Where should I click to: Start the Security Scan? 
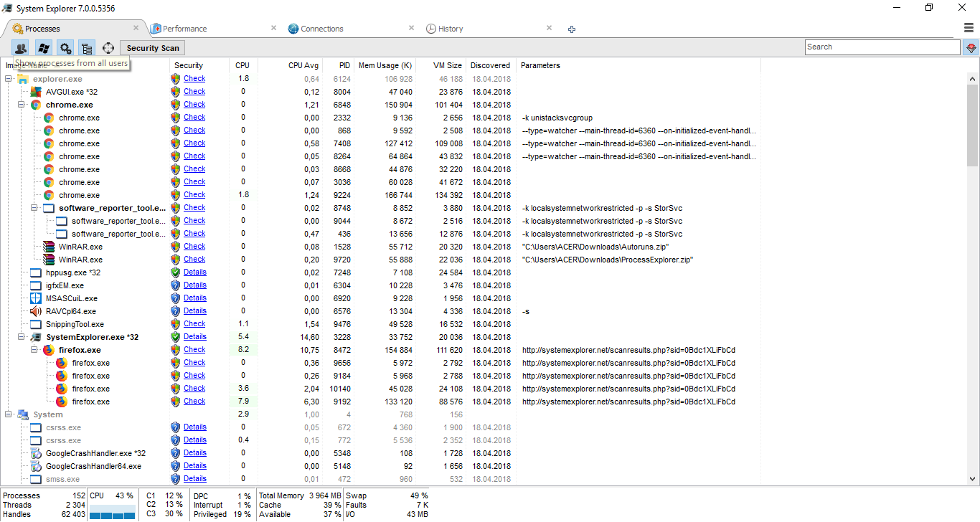click(x=153, y=48)
